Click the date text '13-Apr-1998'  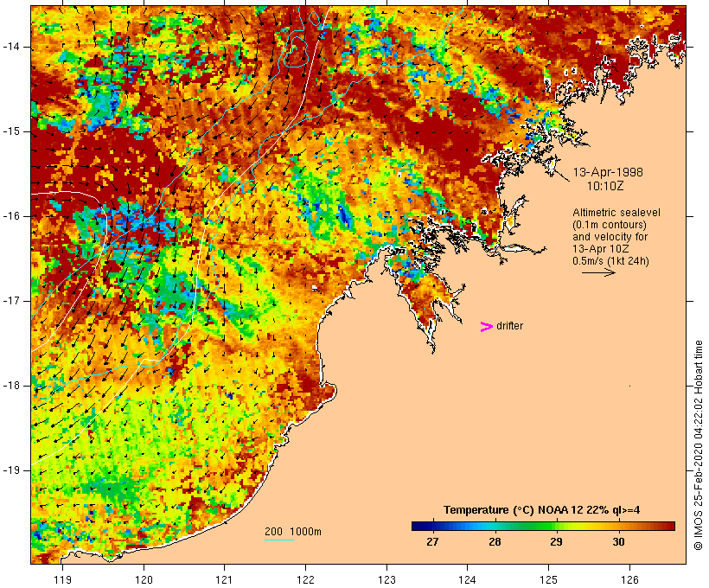(x=608, y=172)
